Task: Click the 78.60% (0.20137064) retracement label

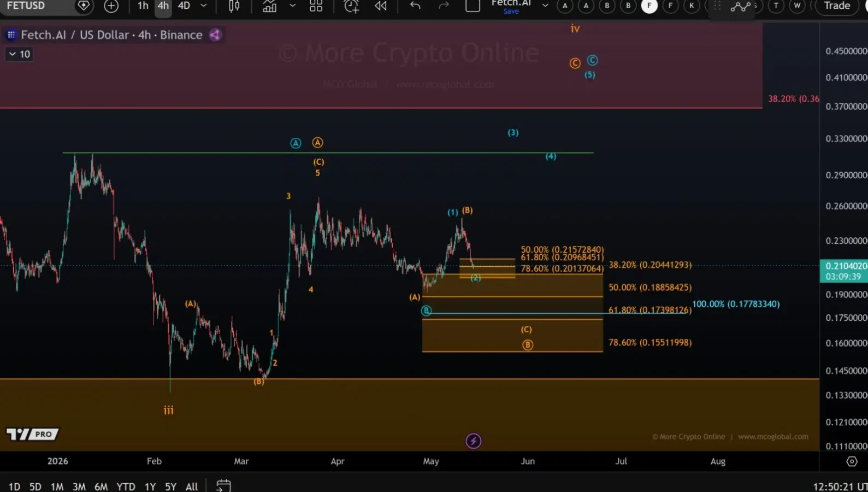Action: [x=562, y=268]
